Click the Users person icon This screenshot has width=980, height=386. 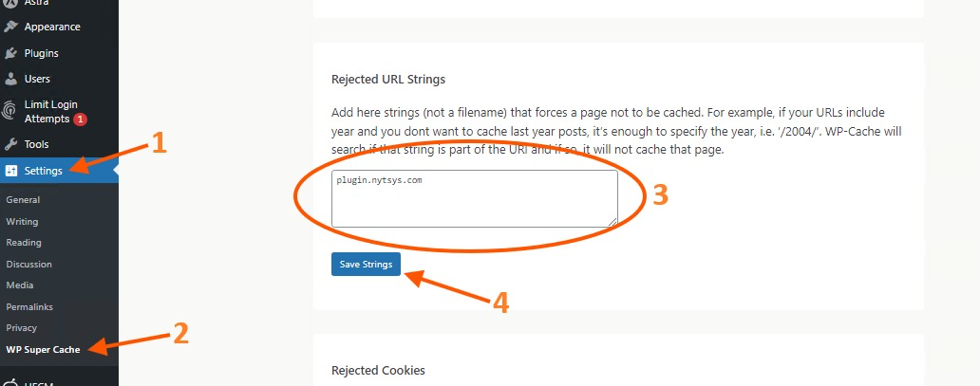click(10, 79)
